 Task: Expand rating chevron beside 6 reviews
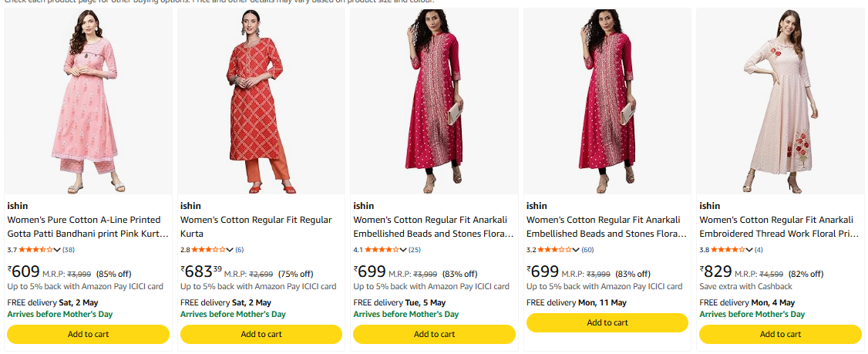click(x=230, y=250)
